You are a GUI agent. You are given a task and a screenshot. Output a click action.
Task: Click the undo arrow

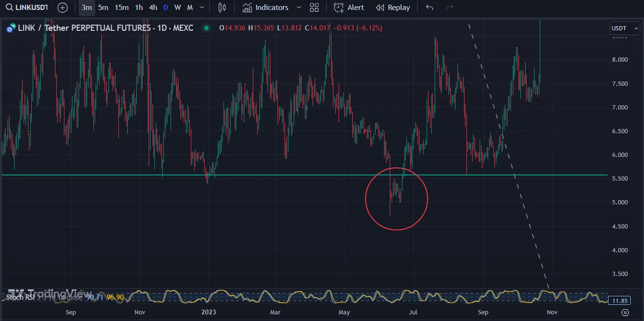[429, 8]
